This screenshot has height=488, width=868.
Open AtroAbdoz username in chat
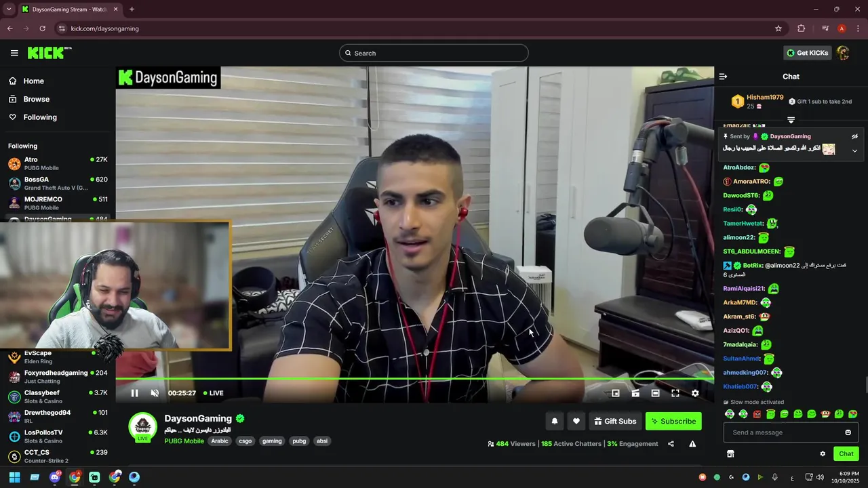(739, 167)
